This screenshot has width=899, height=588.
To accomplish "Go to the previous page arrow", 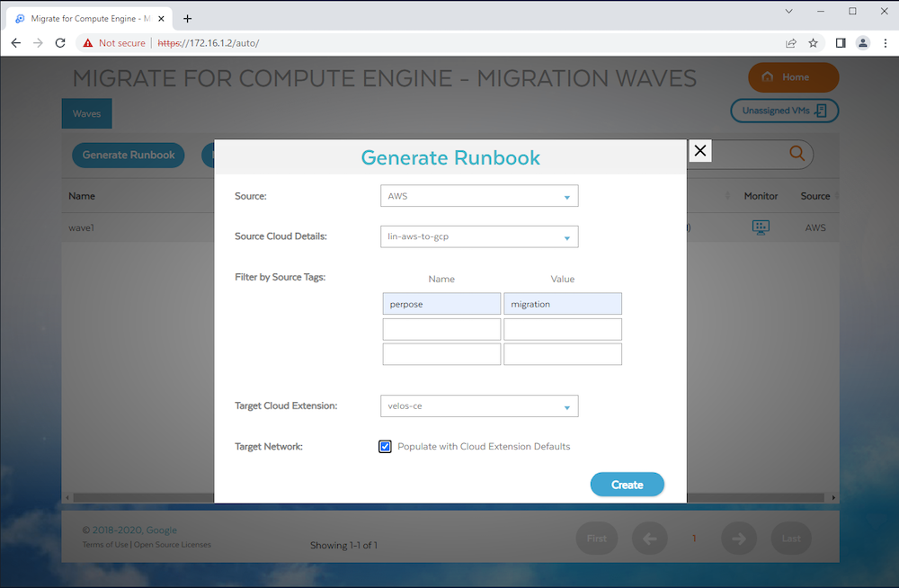I will click(x=650, y=538).
